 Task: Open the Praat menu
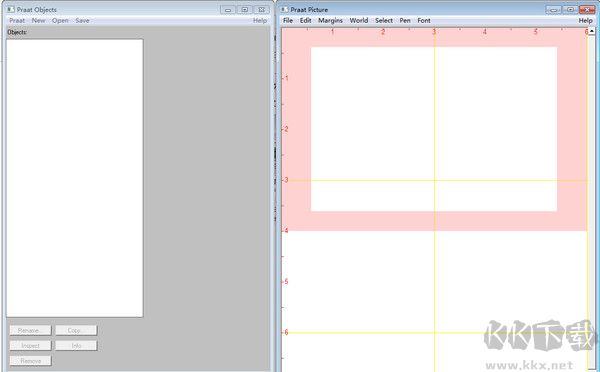[17, 21]
